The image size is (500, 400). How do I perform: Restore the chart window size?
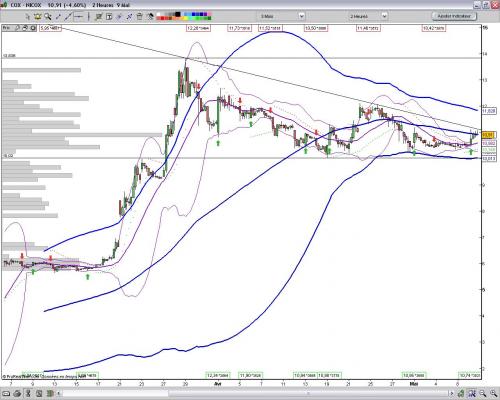click(x=486, y=5)
